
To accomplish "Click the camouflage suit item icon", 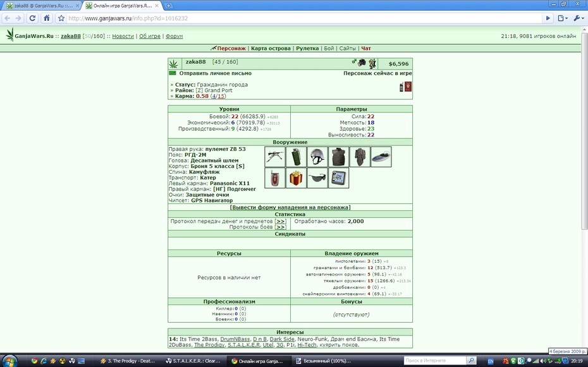I will click(x=360, y=157).
